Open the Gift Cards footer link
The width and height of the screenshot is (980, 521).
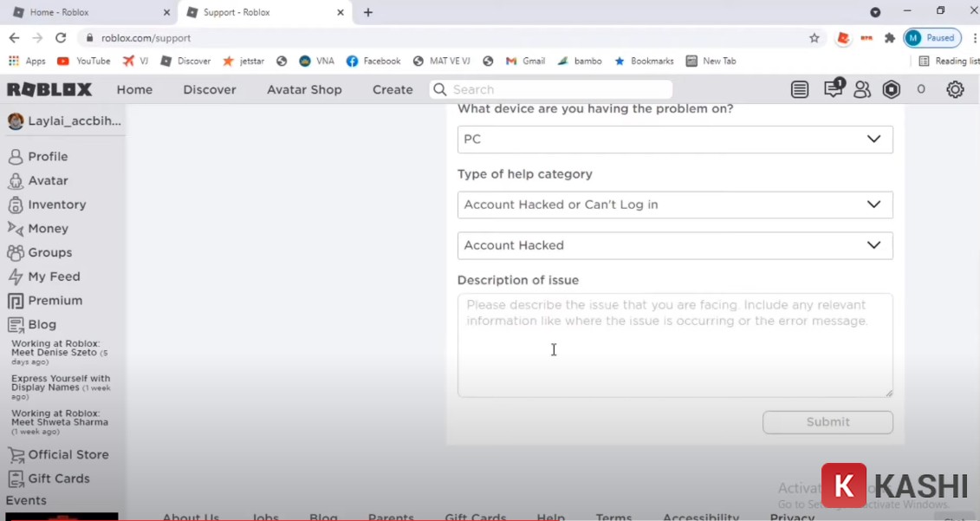coord(475,516)
